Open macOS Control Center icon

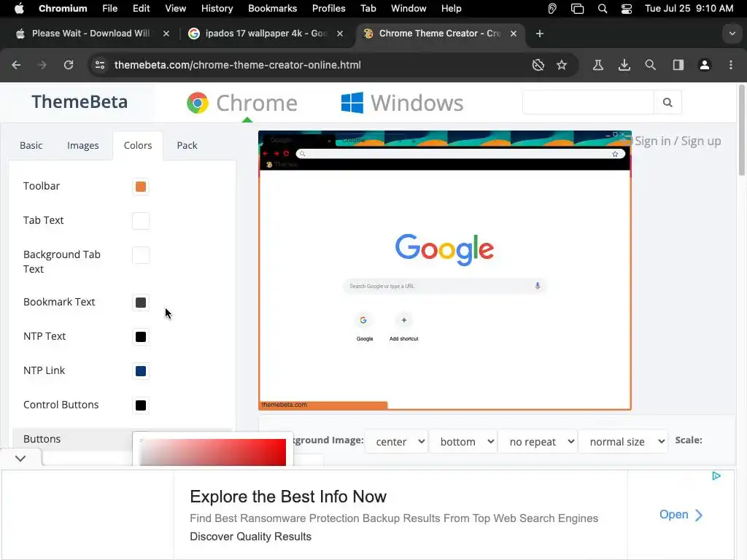626,9
